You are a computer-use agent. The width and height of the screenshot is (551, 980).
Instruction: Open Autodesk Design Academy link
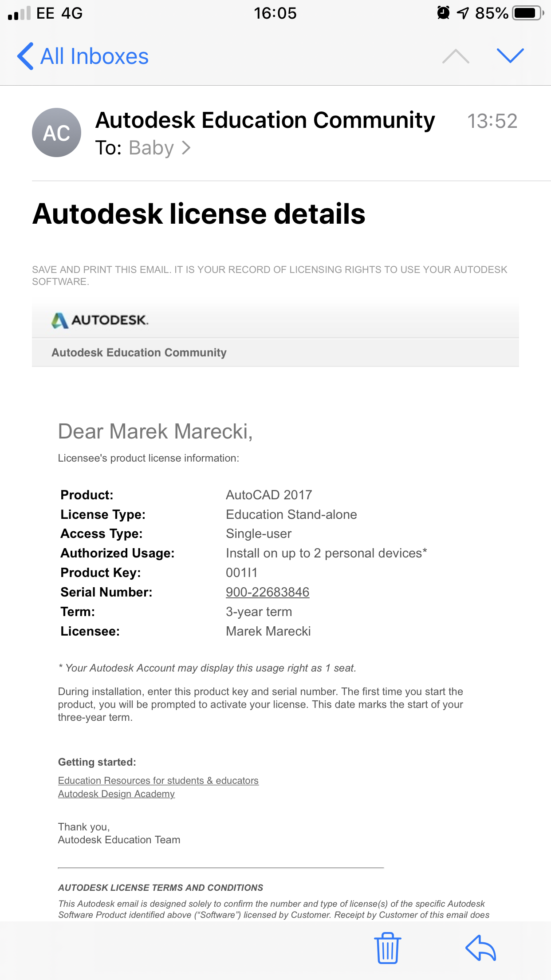coord(116,794)
